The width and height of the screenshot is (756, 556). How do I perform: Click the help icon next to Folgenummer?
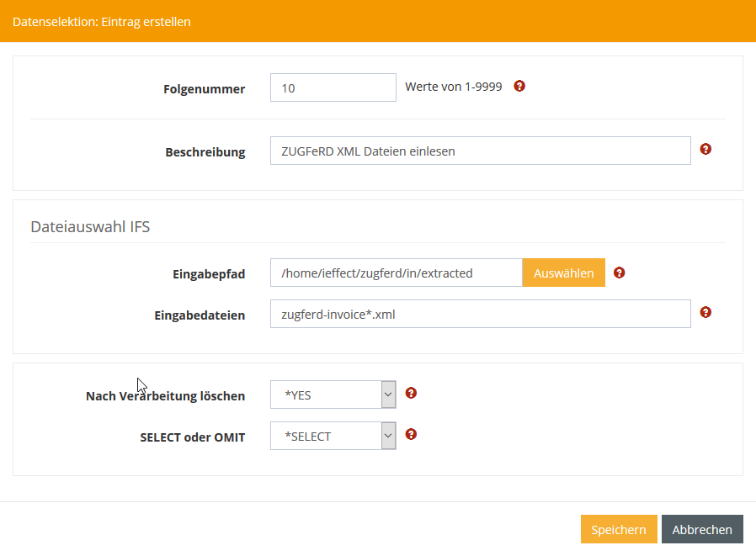point(519,86)
